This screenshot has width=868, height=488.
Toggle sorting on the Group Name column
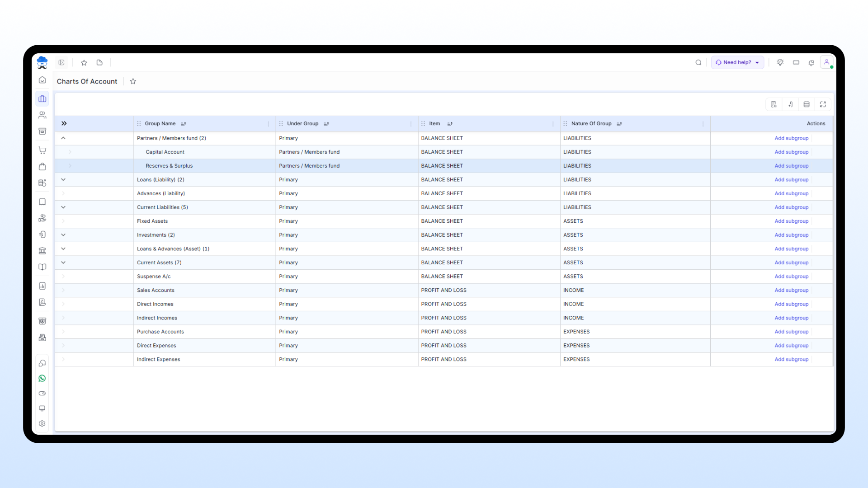(184, 123)
